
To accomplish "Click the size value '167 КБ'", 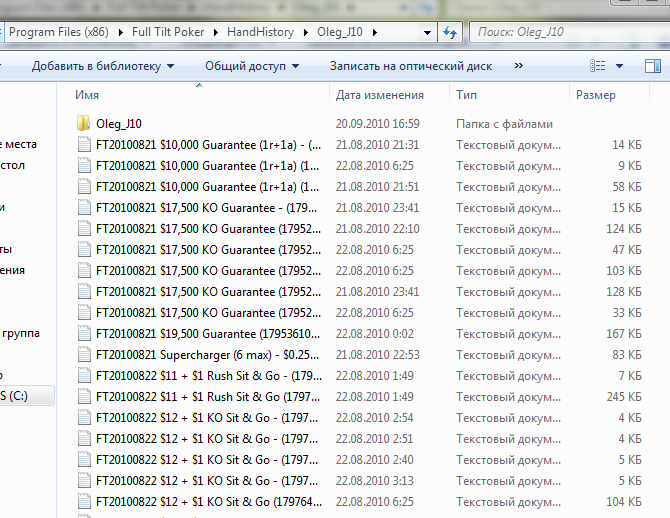I will point(624,333).
